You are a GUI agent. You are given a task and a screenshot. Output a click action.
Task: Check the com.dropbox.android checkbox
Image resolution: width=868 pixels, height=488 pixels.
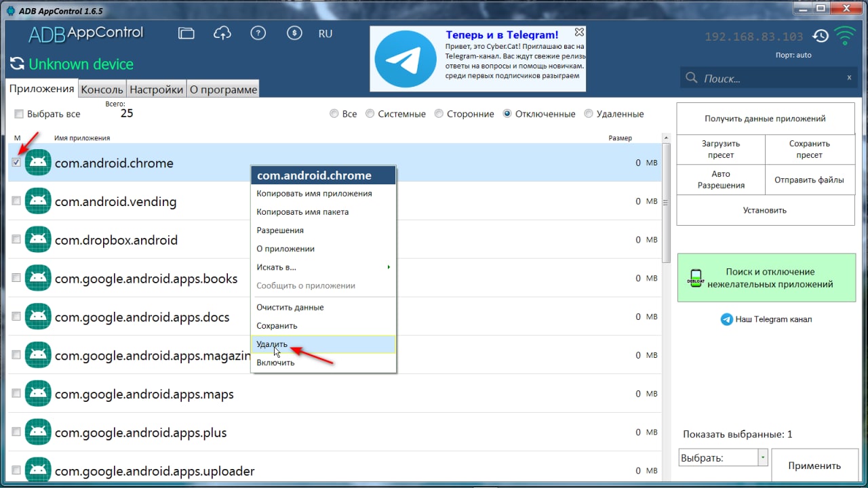click(16, 239)
